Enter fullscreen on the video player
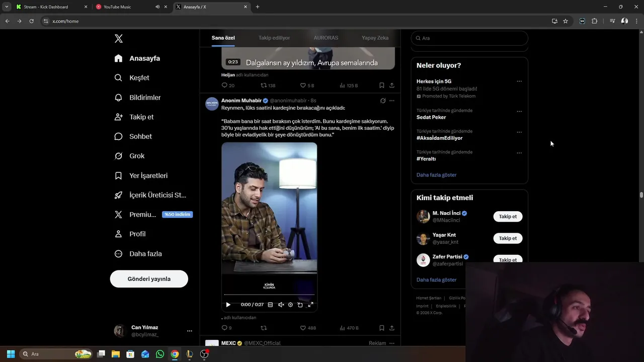This screenshot has width=644, height=362. coord(310,305)
